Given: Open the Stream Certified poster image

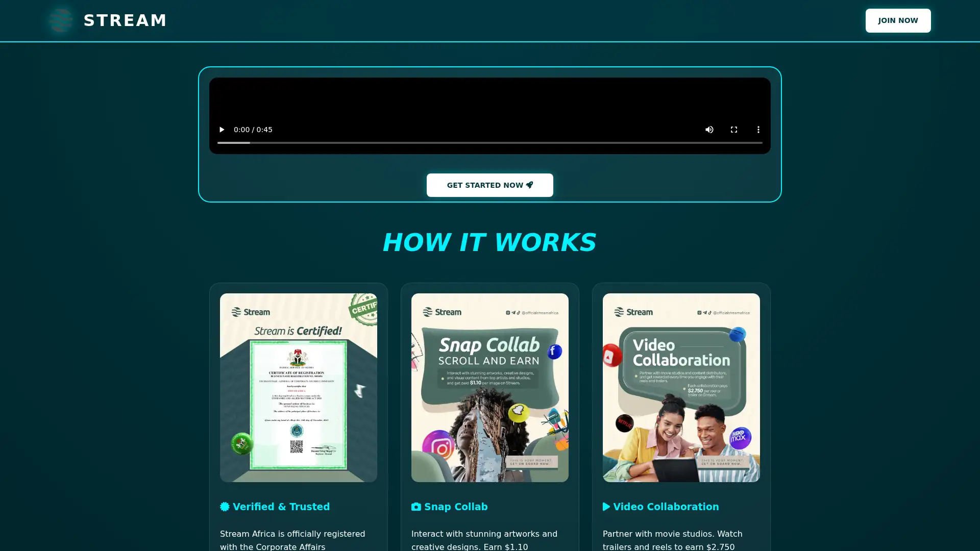Looking at the screenshot, I should tap(298, 387).
